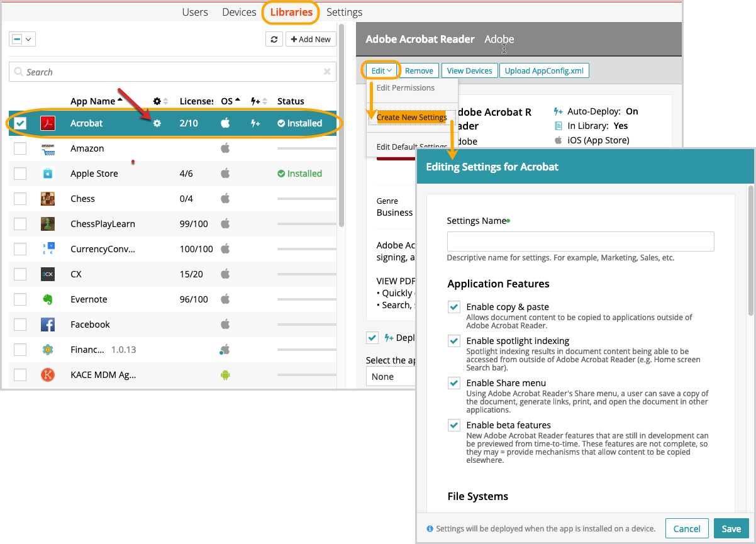Clear the search field with the X icon
This screenshot has width=756, height=544.
click(327, 72)
